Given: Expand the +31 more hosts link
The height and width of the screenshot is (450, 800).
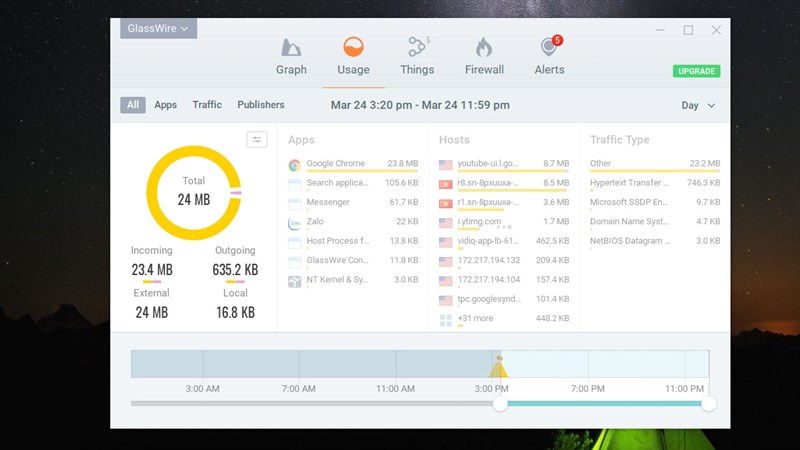Looking at the screenshot, I should point(475,318).
